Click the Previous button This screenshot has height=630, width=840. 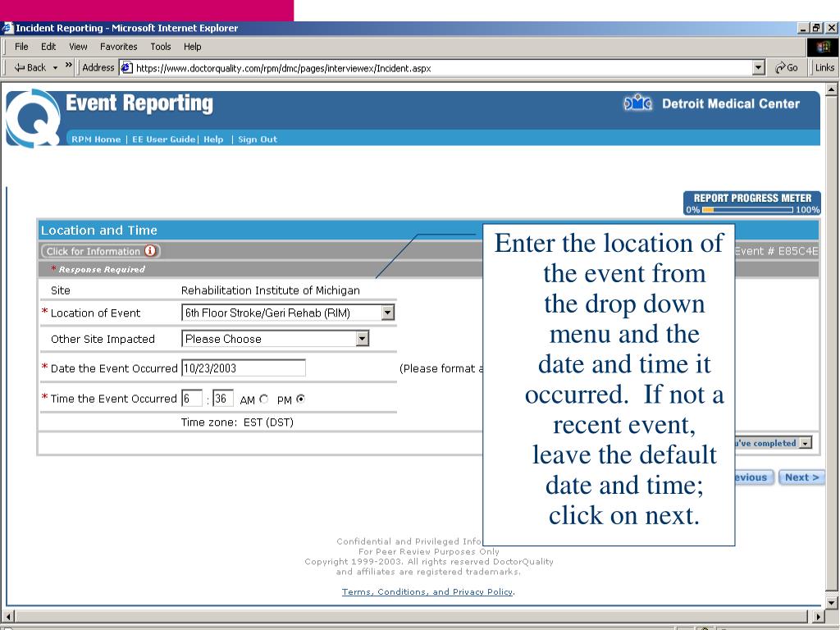pyautogui.click(x=754, y=477)
